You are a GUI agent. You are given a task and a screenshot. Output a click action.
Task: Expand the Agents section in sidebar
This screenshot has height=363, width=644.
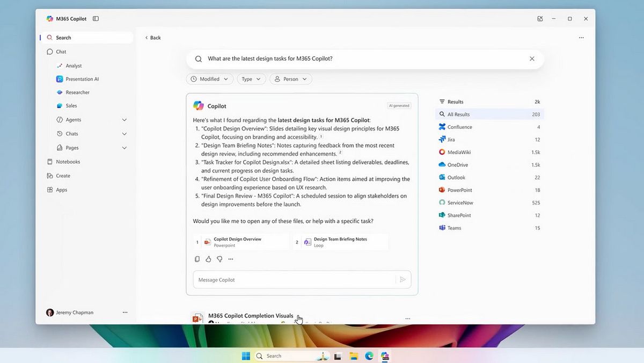[125, 120]
